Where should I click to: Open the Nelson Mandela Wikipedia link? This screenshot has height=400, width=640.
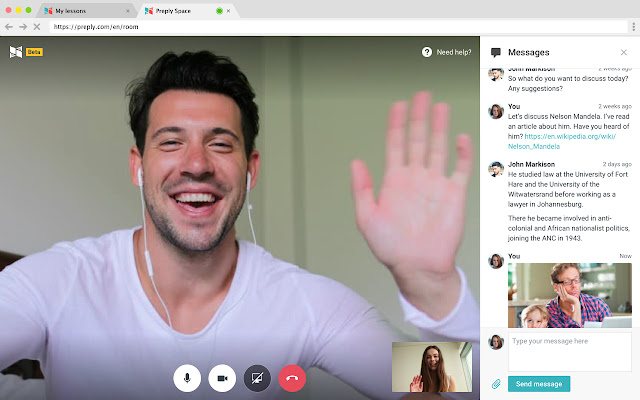pyautogui.click(x=562, y=141)
